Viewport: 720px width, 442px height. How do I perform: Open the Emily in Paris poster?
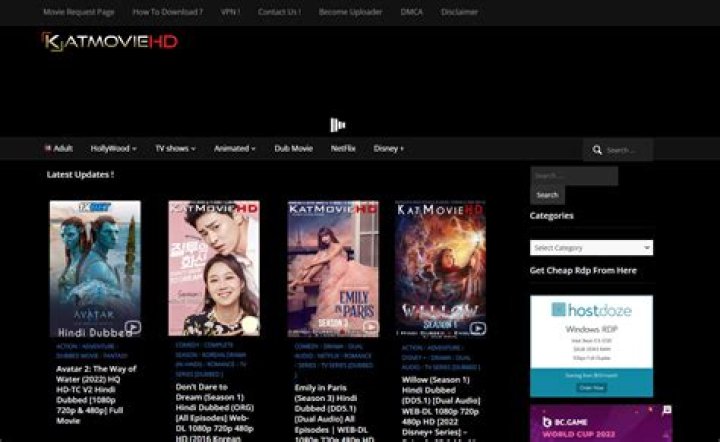[333, 269]
